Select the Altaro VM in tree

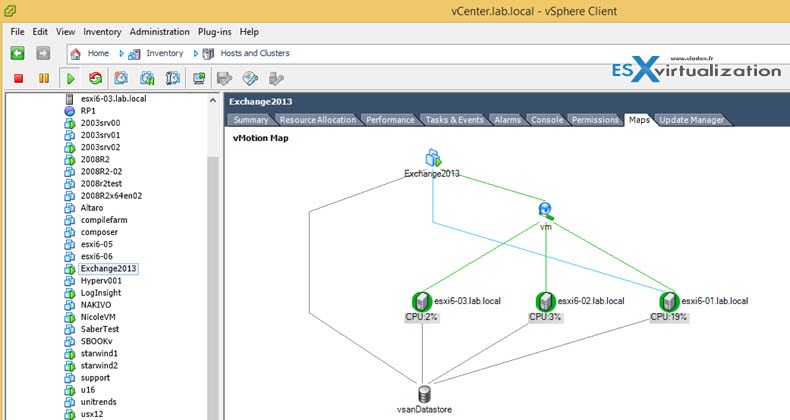(x=92, y=207)
